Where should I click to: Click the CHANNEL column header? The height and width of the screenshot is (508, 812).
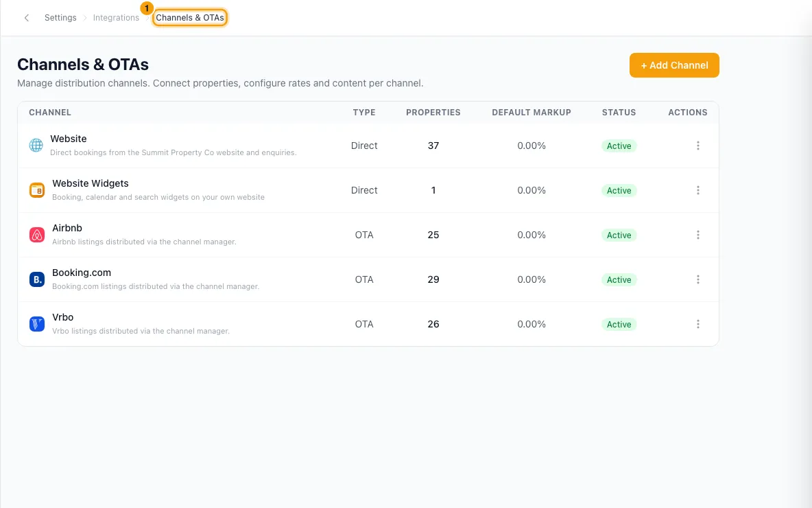[x=50, y=113]
